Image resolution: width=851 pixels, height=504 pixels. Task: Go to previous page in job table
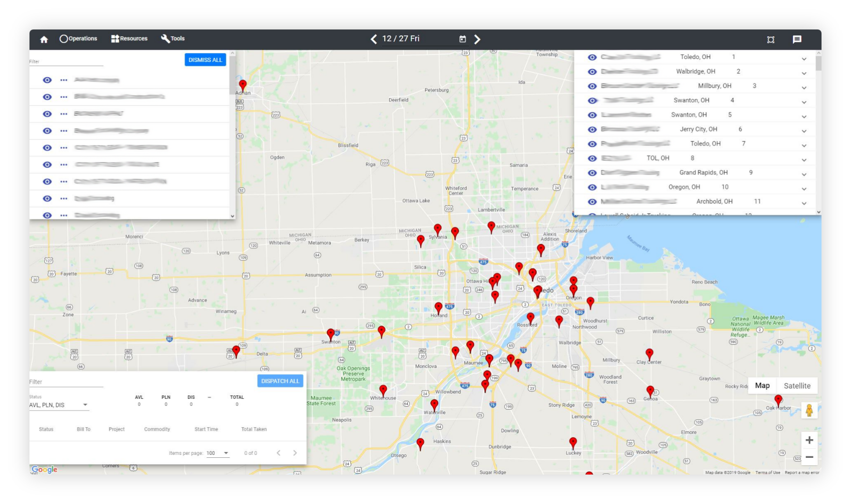(278, 453)
